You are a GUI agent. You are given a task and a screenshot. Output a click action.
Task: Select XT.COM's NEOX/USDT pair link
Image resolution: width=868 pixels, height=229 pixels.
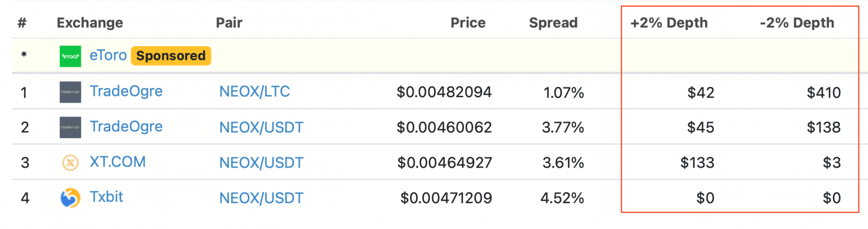(x=261, y=163)
